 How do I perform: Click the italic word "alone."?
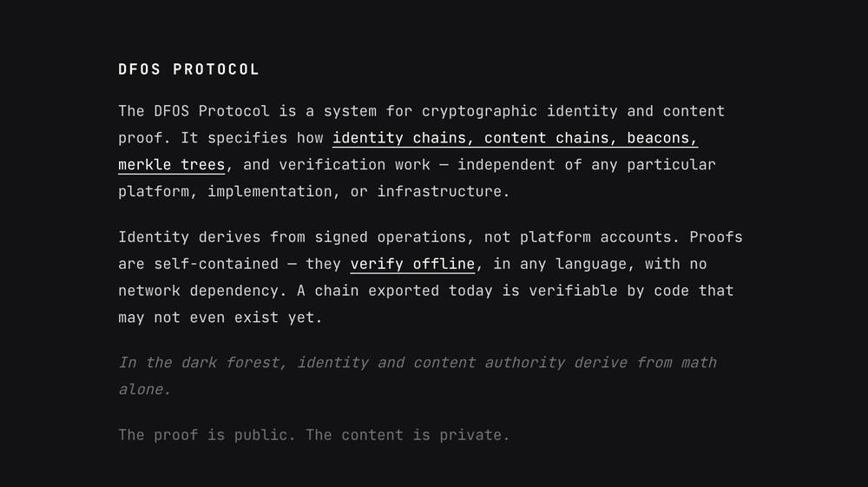pos(144,390)
